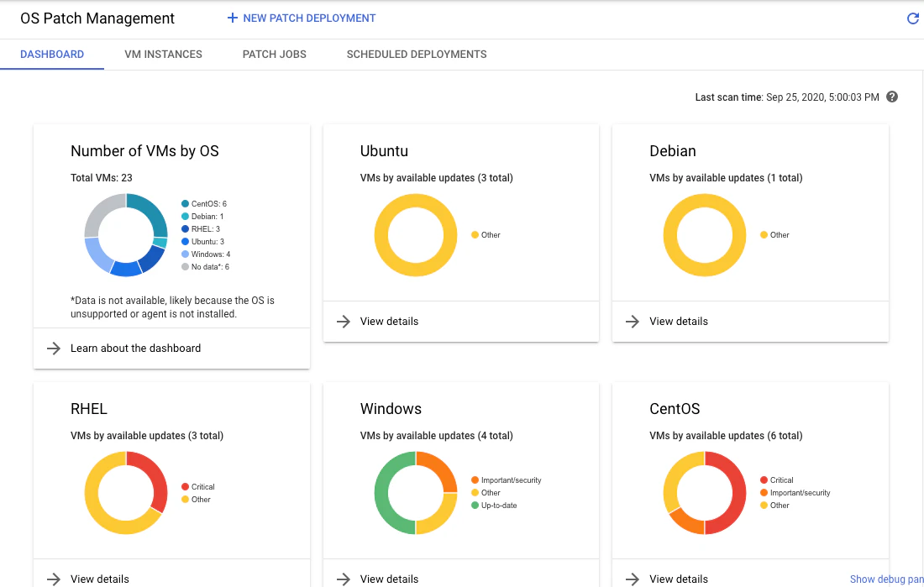
Task: Click the green Up-to-date segment of Windows chart
Action: [382, 493]
